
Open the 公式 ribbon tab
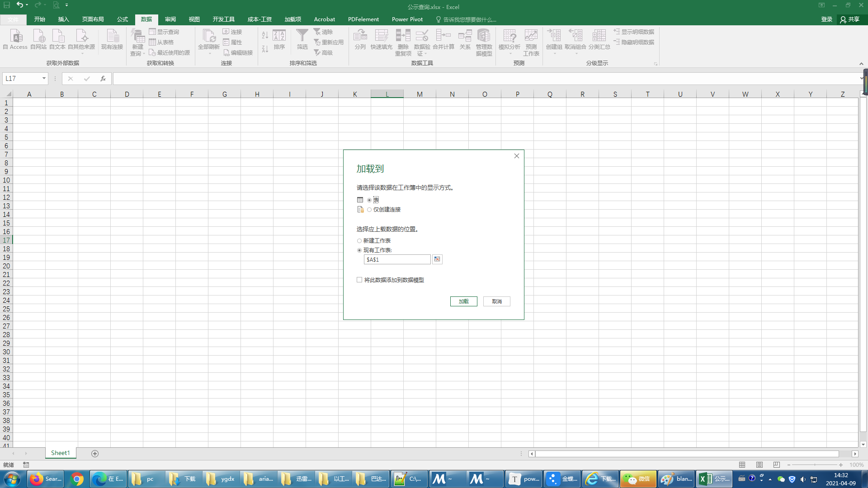click(123, 19)
